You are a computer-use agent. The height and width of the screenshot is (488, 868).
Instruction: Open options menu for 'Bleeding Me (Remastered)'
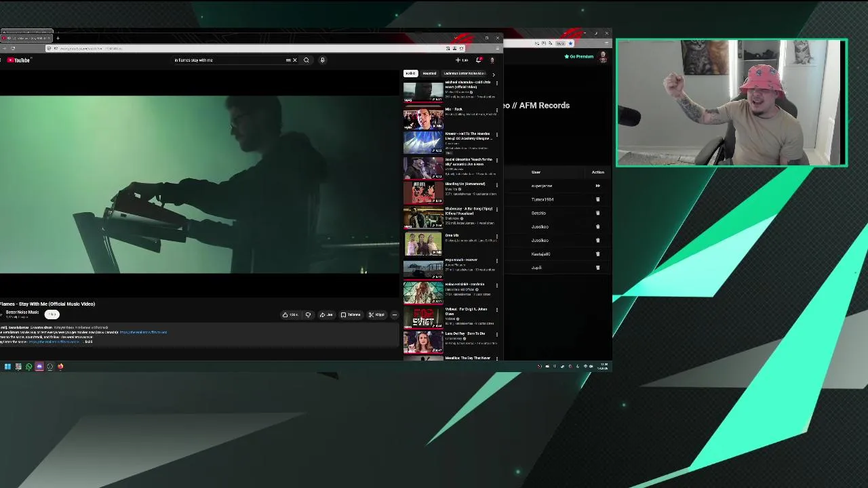point(496,184)
